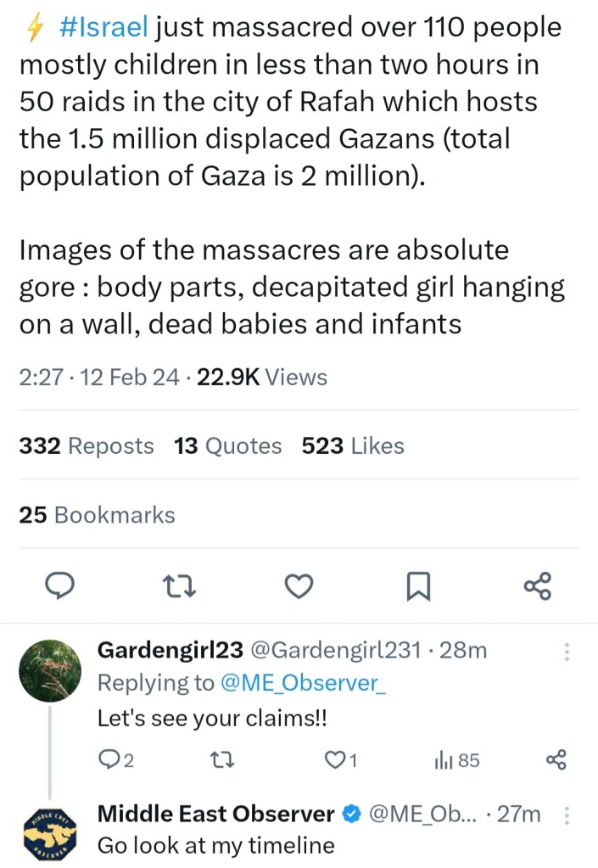Open Gardengirl23's profile picture
Screen dimensions: 598x868
tap(50, 670)
